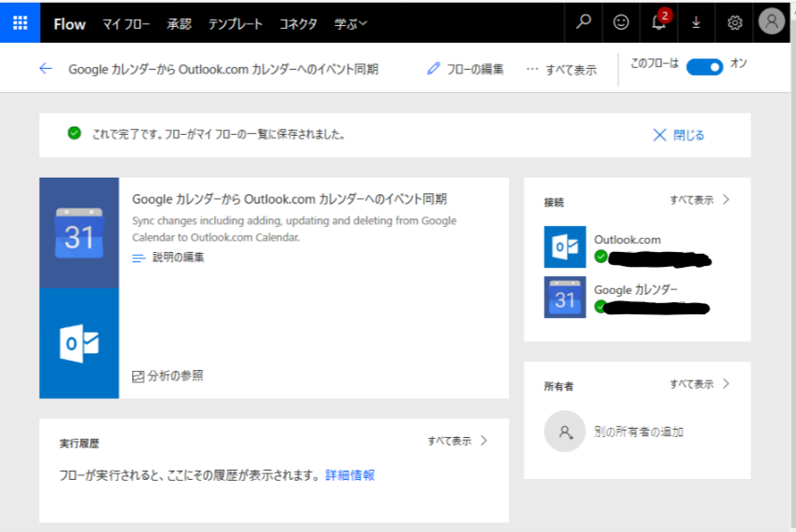Open the コネクタ menu item
The width and height of the screenshot is (796, 532).
(298, 24)
